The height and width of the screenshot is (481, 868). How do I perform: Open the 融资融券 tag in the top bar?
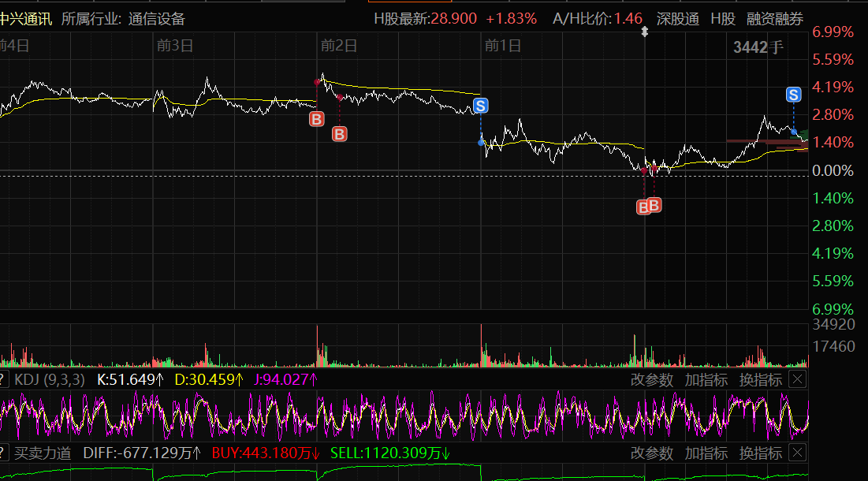[x=775, y=19]
